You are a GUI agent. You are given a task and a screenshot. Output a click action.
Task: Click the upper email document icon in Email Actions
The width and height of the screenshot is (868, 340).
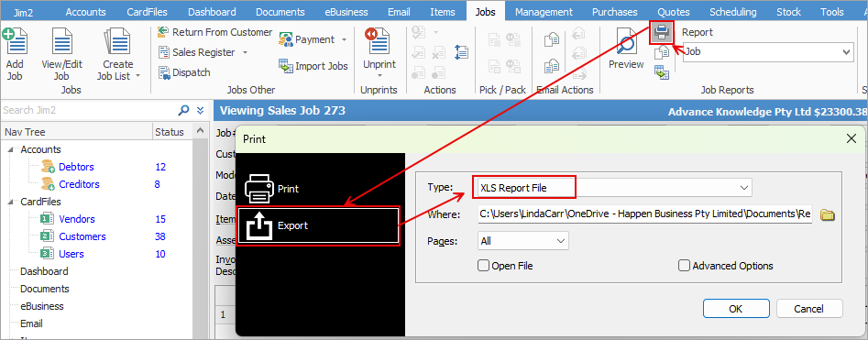coord(552,38)
